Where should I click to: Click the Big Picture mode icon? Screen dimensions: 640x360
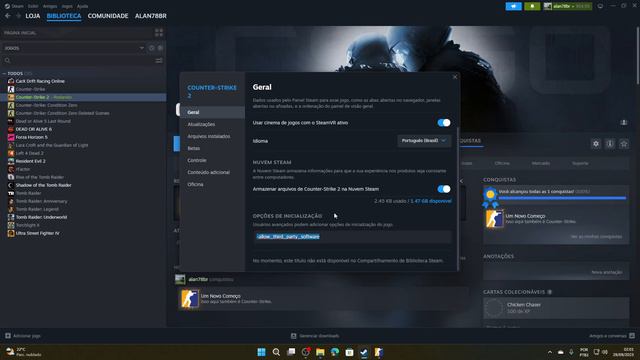coord(600,6)
